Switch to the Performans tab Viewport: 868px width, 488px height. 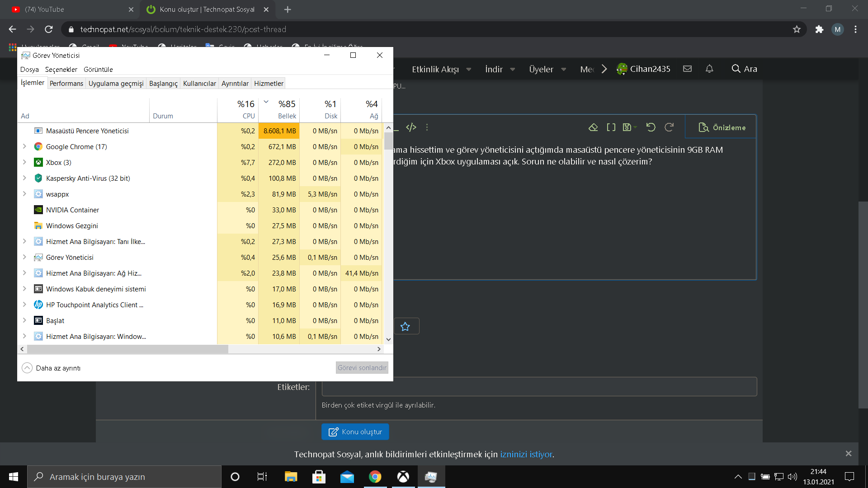[66, 84]
